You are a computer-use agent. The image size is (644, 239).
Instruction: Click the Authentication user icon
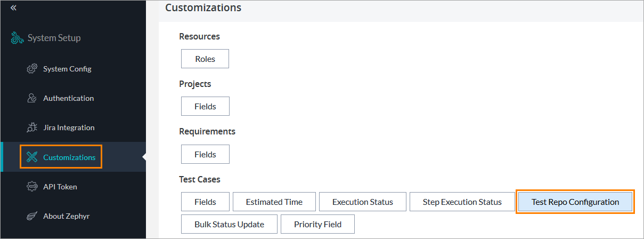click(x=32, y=98)
